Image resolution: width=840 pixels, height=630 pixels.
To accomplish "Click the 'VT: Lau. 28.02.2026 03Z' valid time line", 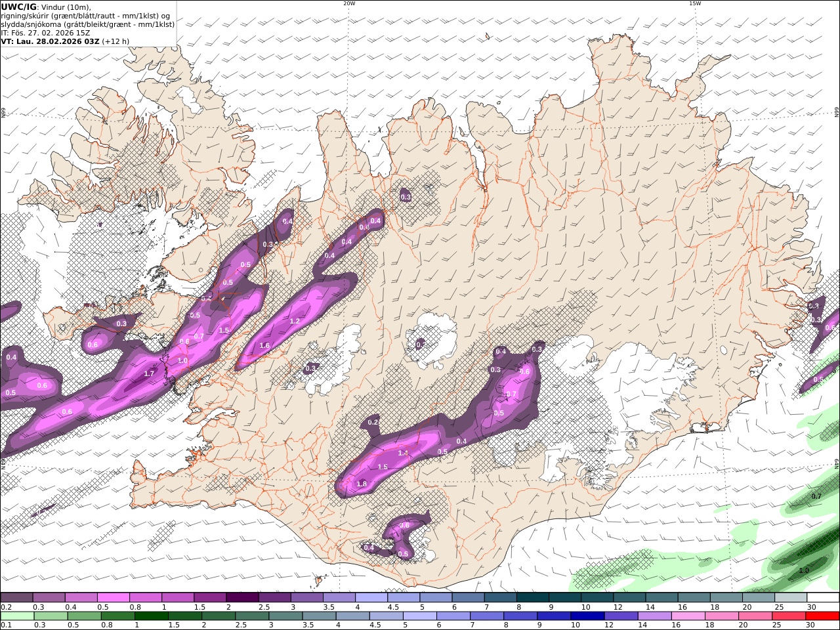I will [x=51, y=41].
